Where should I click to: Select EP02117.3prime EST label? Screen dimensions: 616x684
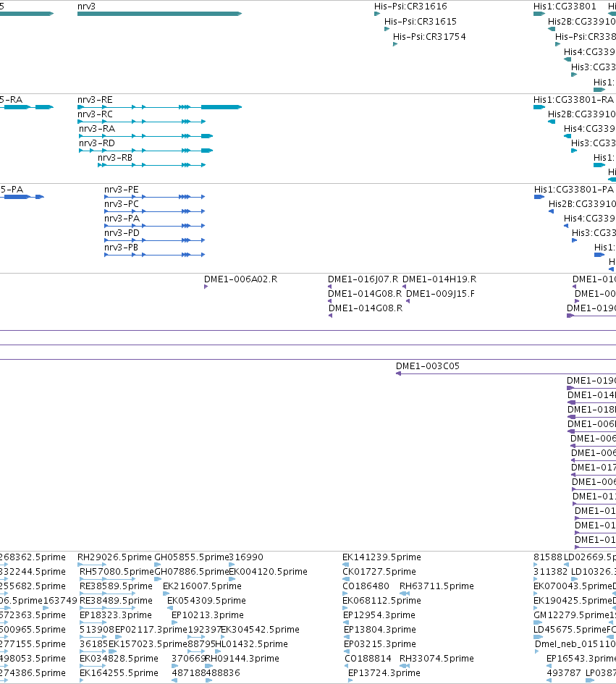[x=151, y=630]
